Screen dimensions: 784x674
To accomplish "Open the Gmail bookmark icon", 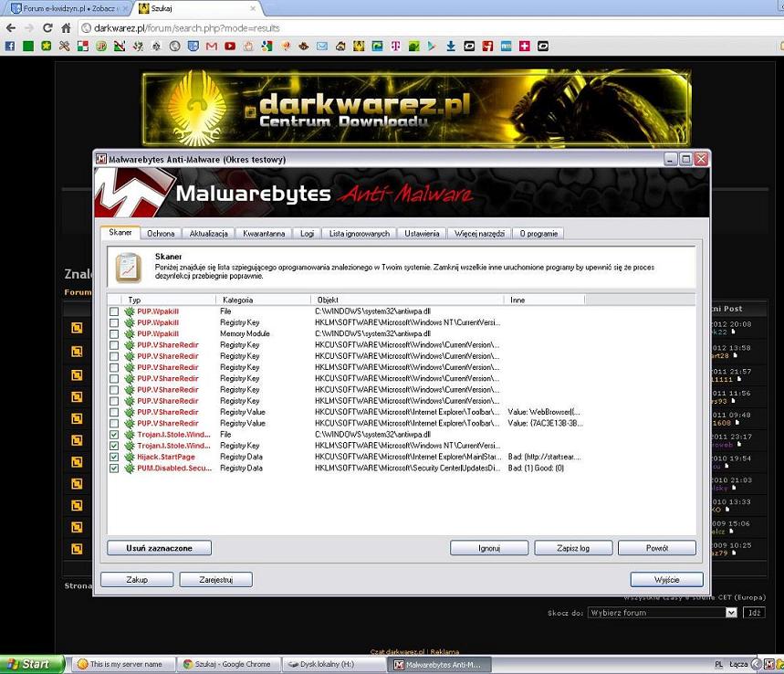I will pos(211,46).
